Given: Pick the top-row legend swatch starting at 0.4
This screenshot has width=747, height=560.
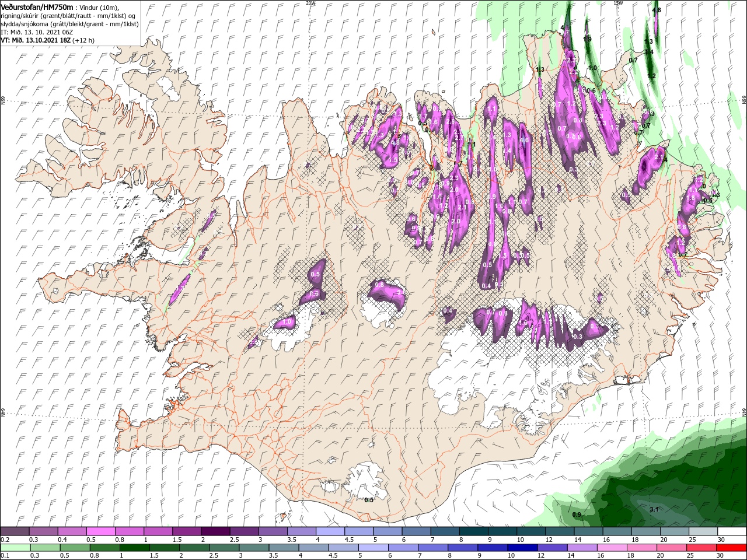Looking at the screenshot, I should [x=72, y=531].
